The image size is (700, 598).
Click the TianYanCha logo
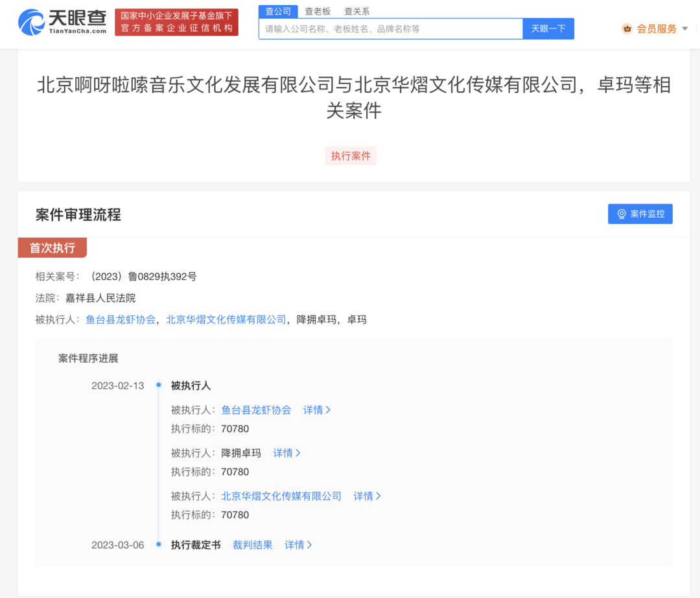tap(62, 22)
